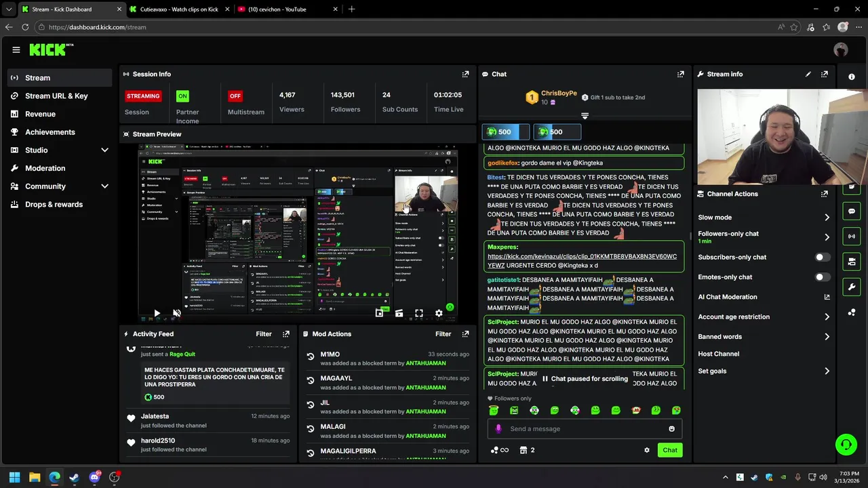Click the green Chat send button
This screenshot has width=868, height=488.
tap(670, 450)
